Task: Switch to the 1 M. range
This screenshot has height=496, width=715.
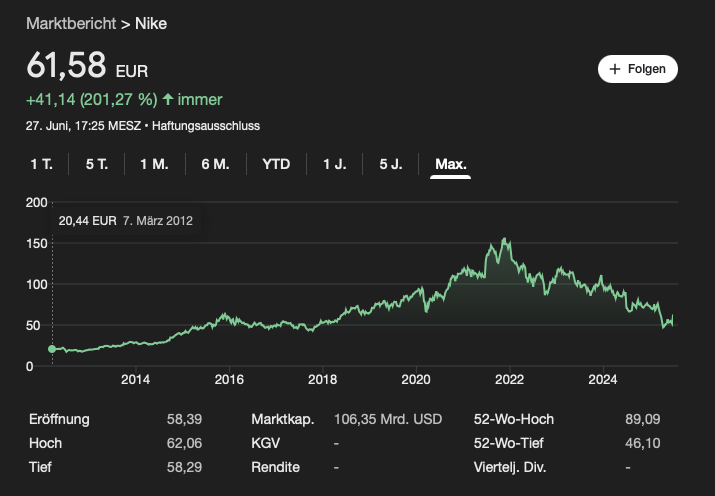Action: (154, 164)
